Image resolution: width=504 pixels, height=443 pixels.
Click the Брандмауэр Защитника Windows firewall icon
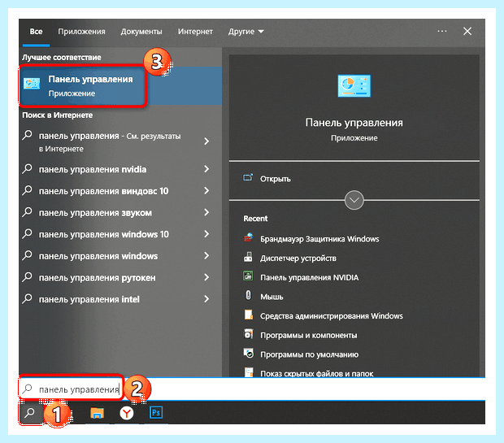pyautogui.click(x=248, y=237)
